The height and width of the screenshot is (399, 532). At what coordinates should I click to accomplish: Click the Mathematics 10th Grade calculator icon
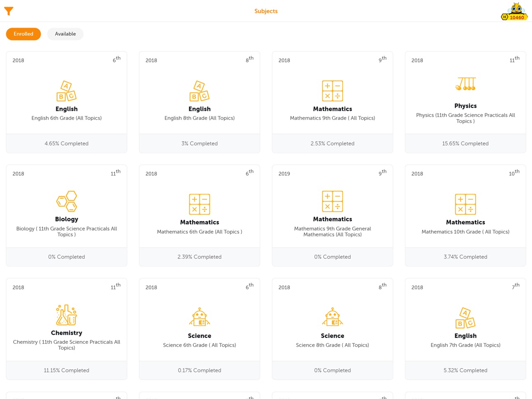(466, 204)
